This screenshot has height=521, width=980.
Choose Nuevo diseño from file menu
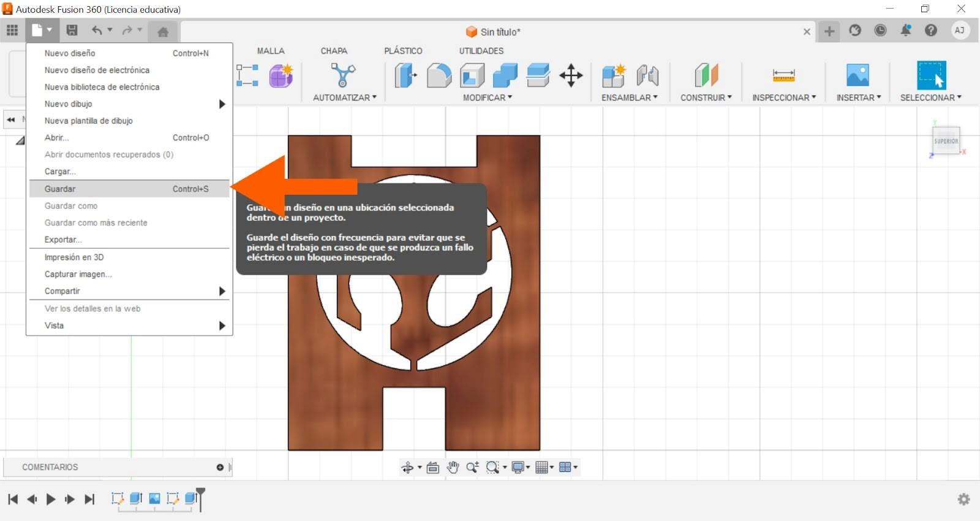(129, 53)
